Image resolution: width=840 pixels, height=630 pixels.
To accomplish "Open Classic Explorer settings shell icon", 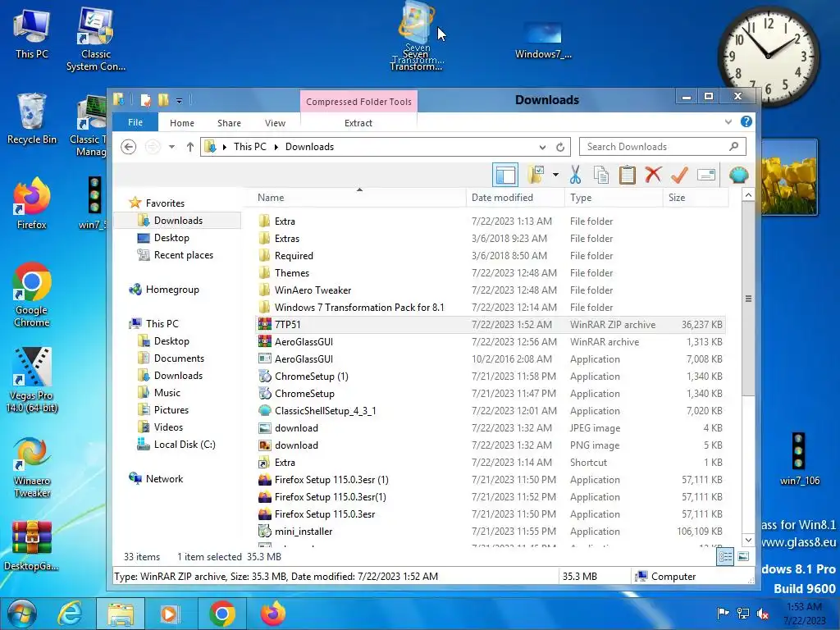I will tap(739, 175).
